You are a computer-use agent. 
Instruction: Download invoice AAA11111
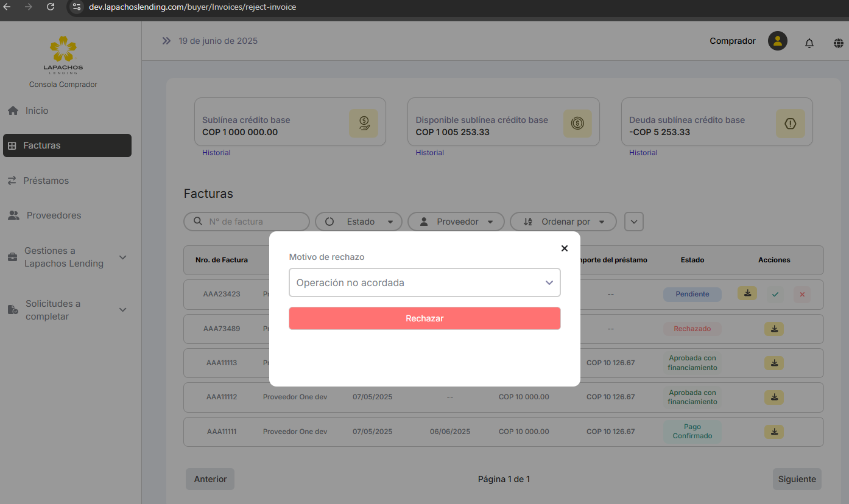click(x=773, y=432)
